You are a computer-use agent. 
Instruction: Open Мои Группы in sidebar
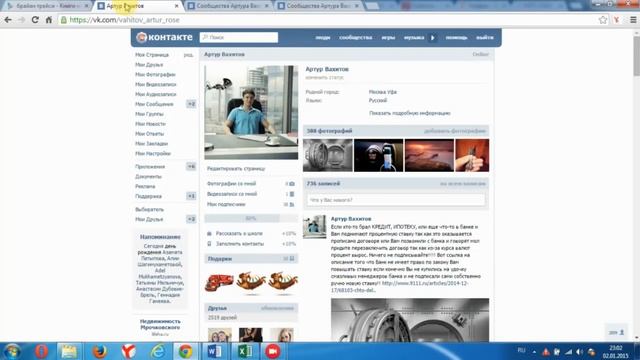tap(149, 114)
